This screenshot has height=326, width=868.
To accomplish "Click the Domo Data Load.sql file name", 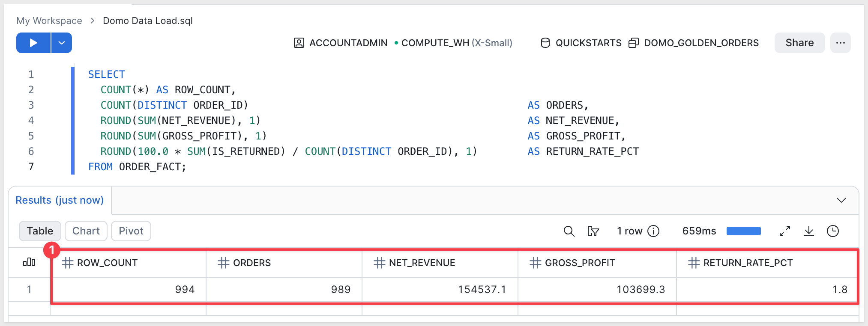I will pyautogui.click(x=148, y=21).
